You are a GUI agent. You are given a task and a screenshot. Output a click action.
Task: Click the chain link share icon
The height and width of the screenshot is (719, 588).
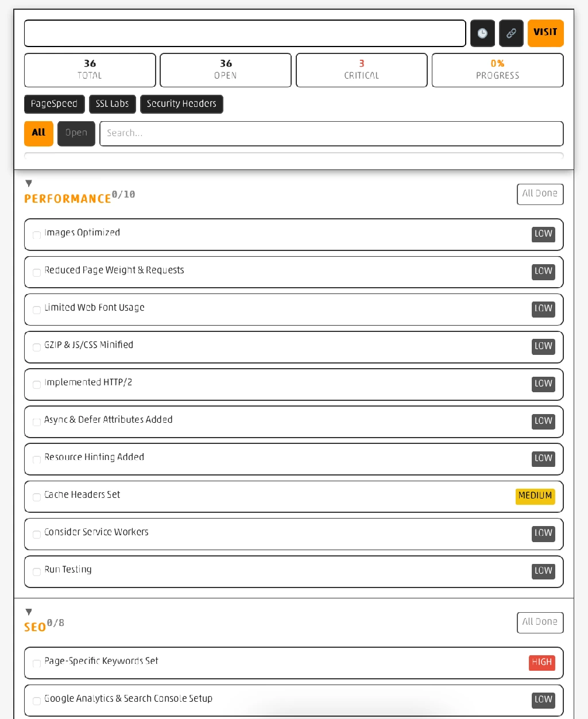[x=511, y=33]
